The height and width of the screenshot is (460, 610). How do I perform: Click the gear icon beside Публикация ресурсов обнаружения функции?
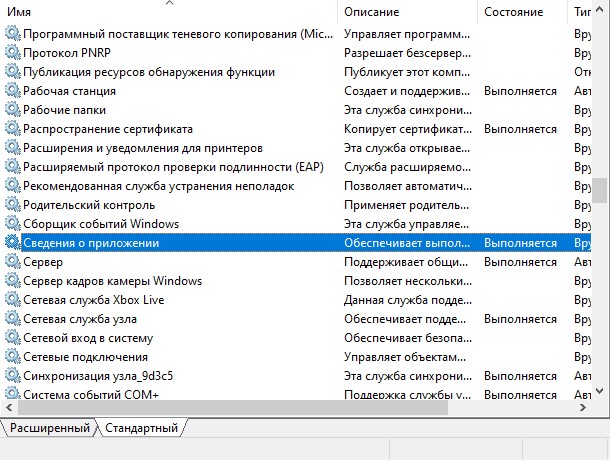[x=12, y=72]
